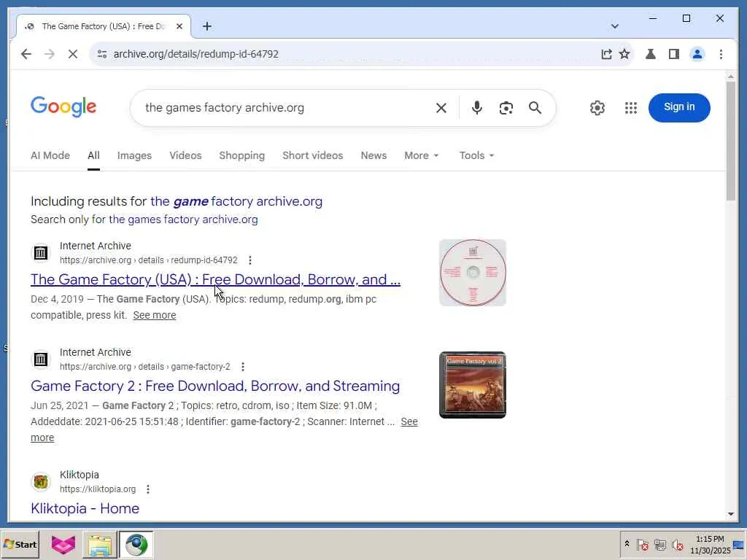Go to Google homepage via logo
The width and height of the screenshot is (747, 560).
[63, 106]
